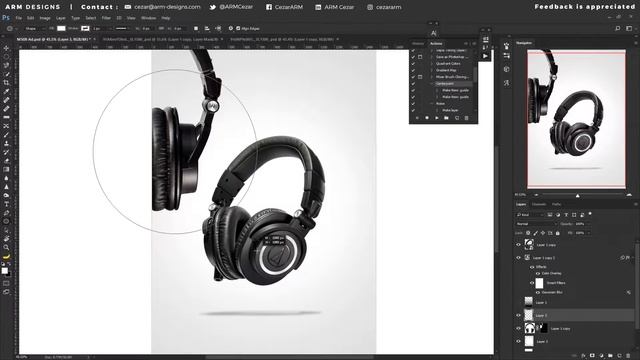Toggle checkmark for Gradient Map action
This screenshot has height=360, width=640.
pos(413,70)
